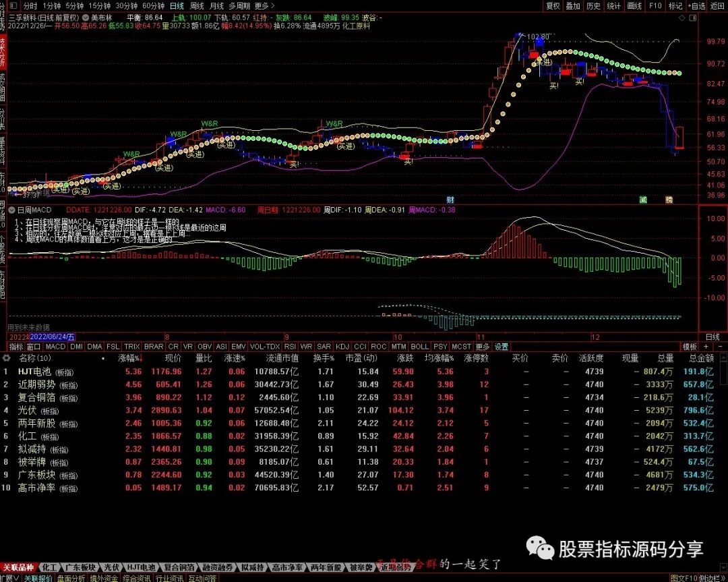Click the 窗口 window button in indicator bar
The width and height of the screenshot is (728, 582).
pyautogui.click(x=34, y=347)
